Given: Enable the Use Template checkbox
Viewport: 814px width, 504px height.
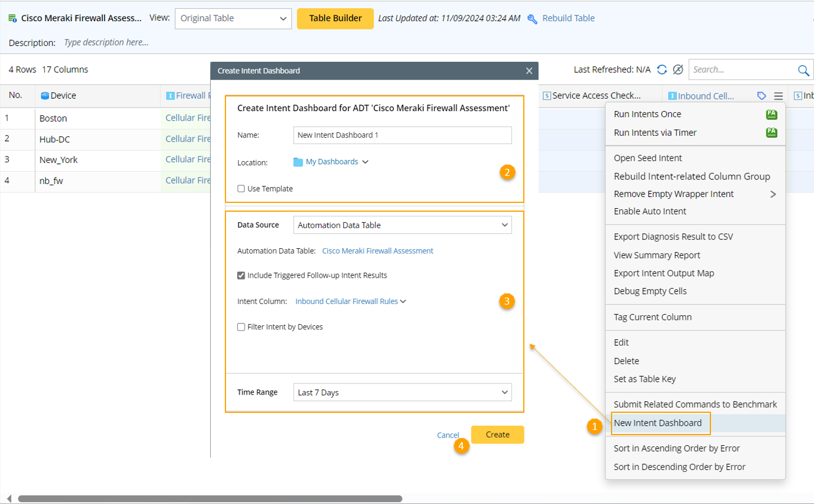Looking at the screenshot, I should pyautogui.click(x=241, y=189).
